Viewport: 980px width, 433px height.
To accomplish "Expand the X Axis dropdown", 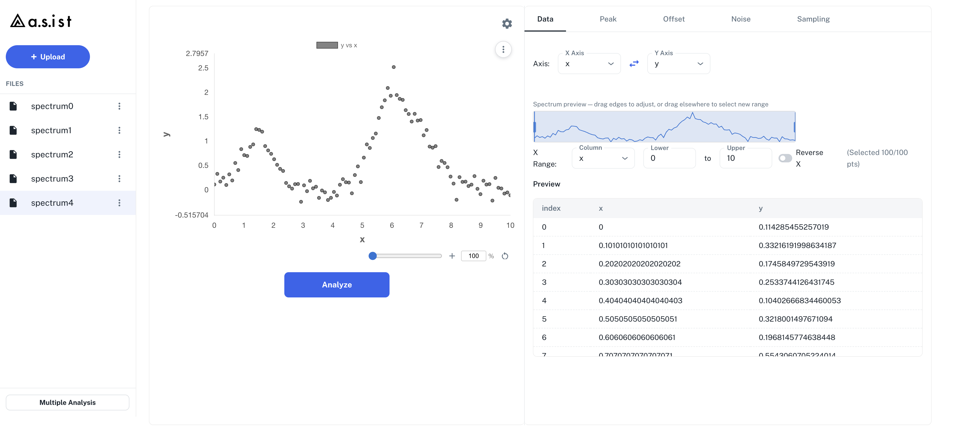I will click(x=589, y=64).
